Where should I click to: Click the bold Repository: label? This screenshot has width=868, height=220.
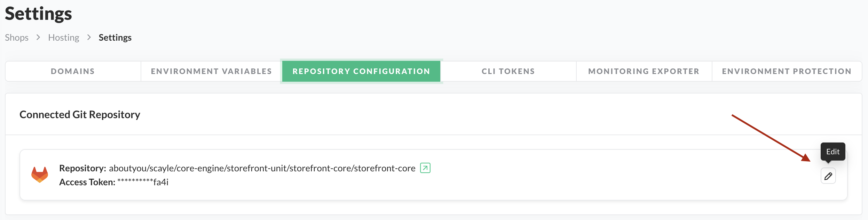[x=82, y=168]
